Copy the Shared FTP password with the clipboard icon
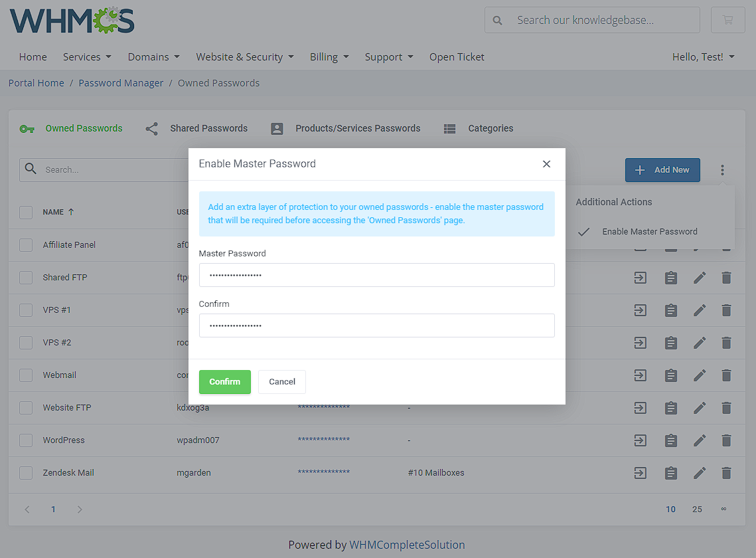 (670, 278)
